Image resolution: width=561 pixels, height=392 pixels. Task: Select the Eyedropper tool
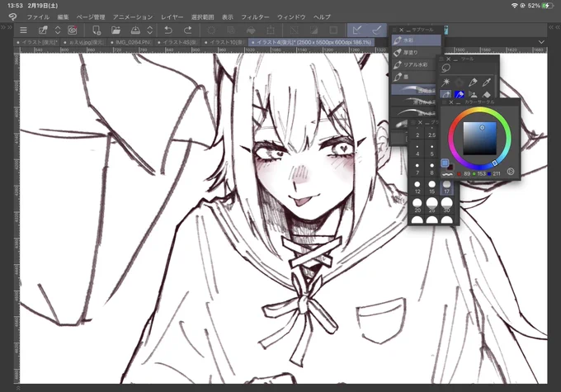[486, 83]
